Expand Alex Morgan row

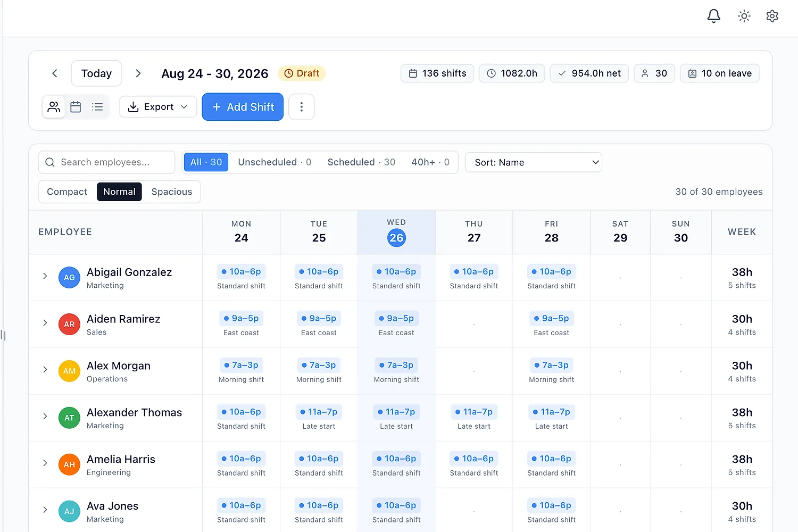point(45,370)
